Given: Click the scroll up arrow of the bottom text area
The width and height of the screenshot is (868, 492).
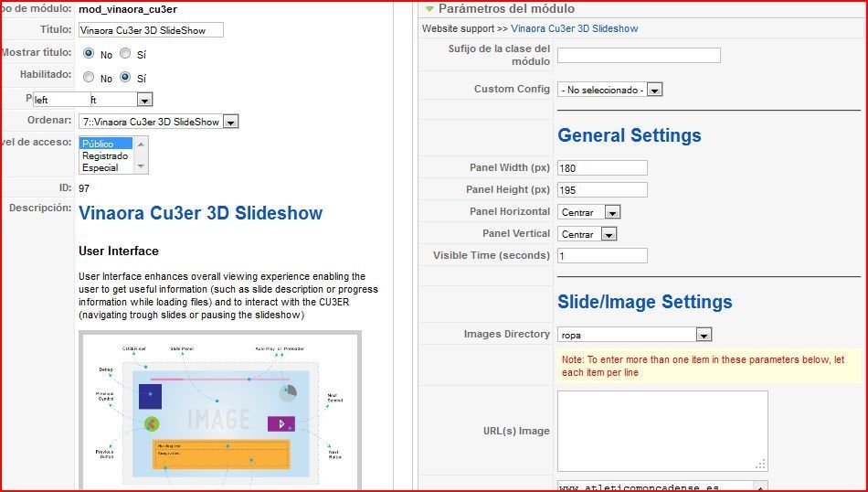Looking at the screenshot, I should (x=760, y=487).
